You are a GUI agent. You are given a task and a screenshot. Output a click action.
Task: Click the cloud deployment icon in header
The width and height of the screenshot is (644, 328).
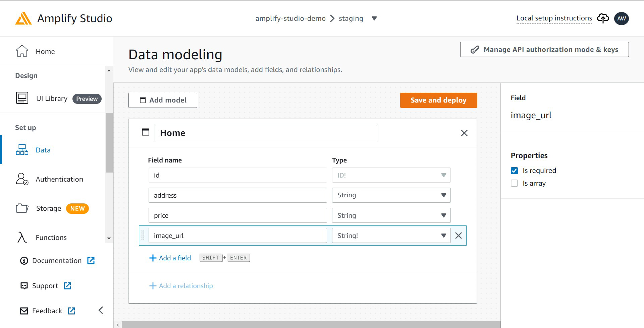click(603, 18)
